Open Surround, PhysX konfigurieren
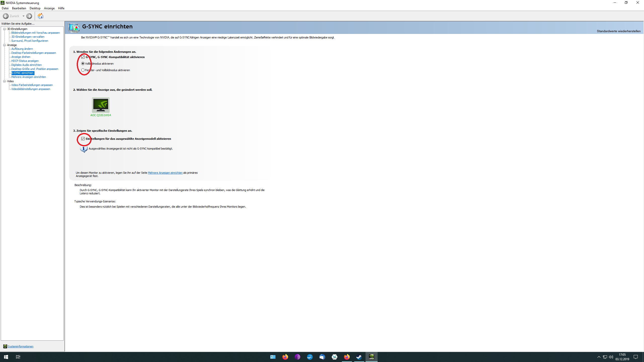644x362 pixels. [30, 41]
